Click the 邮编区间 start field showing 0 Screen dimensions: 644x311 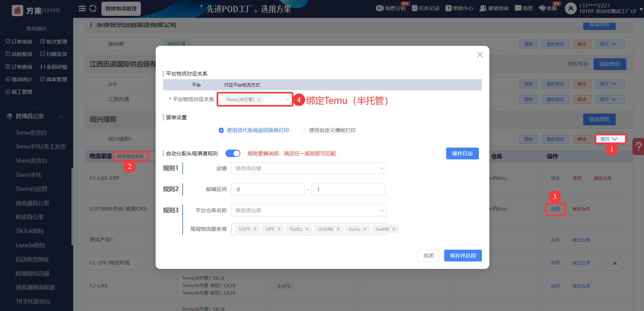(268, 189)
